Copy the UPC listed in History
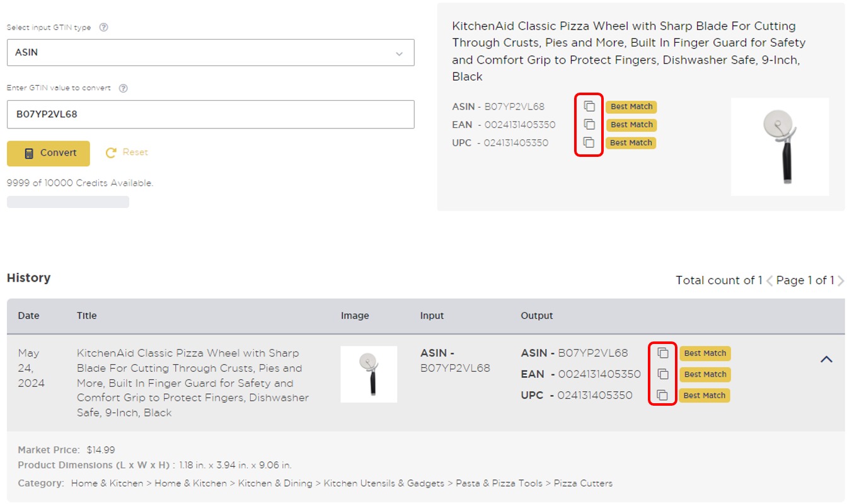 663,395
